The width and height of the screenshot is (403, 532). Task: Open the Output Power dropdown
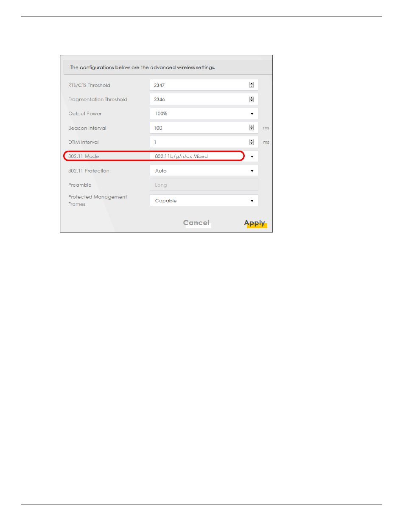pyautogui.click(x=204, y=113)
